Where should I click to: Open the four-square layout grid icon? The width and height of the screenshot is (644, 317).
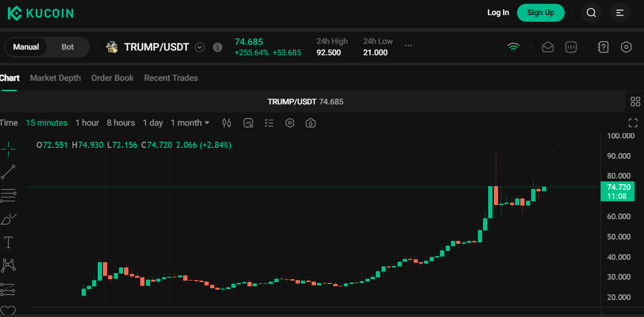(636, 102)
